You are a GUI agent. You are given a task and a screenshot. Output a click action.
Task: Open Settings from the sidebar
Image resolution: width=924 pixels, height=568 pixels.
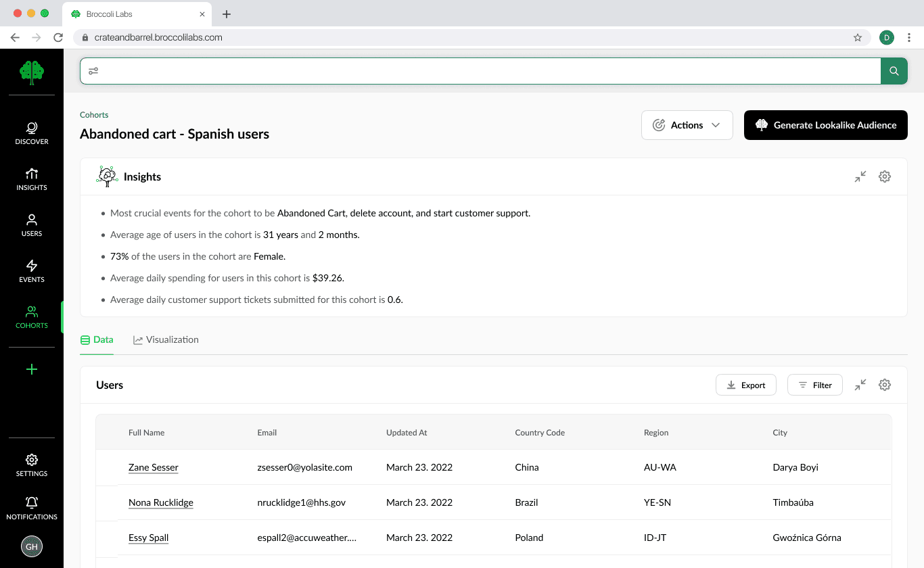(x=32, y=465)
